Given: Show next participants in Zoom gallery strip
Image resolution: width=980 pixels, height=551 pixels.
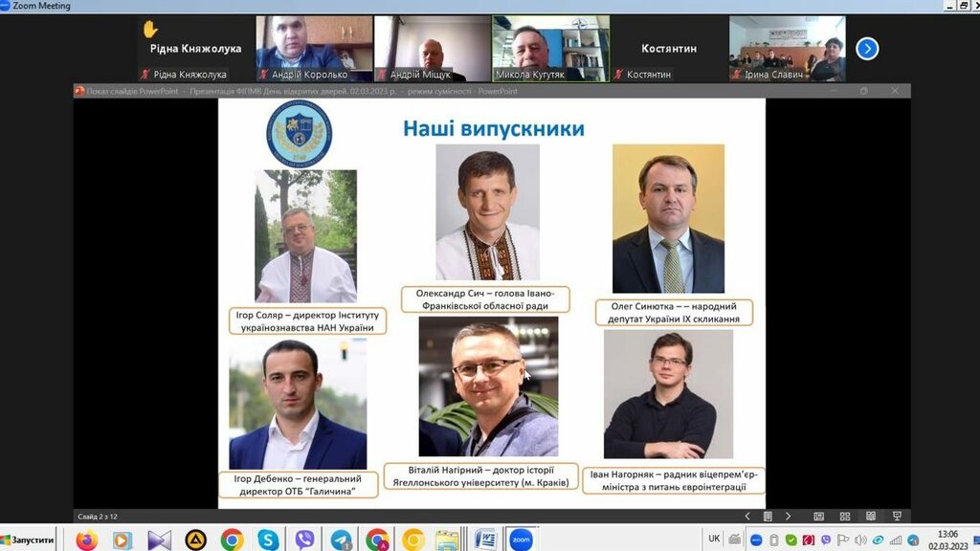Looking at the screenshot, I should 867,48.
